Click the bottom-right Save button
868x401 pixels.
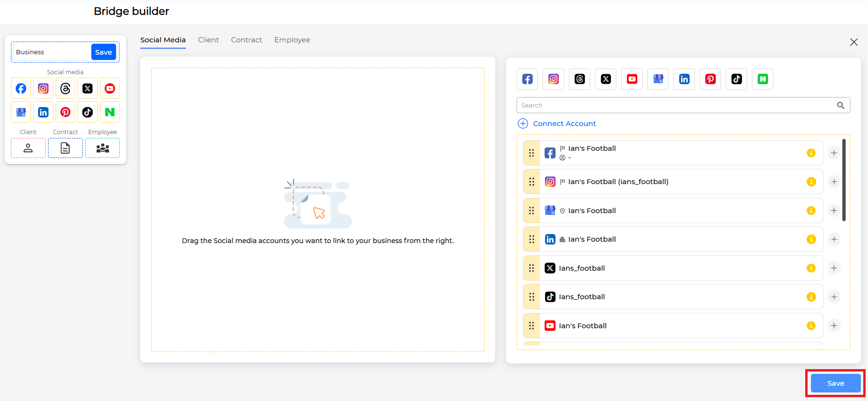point(836,383)
